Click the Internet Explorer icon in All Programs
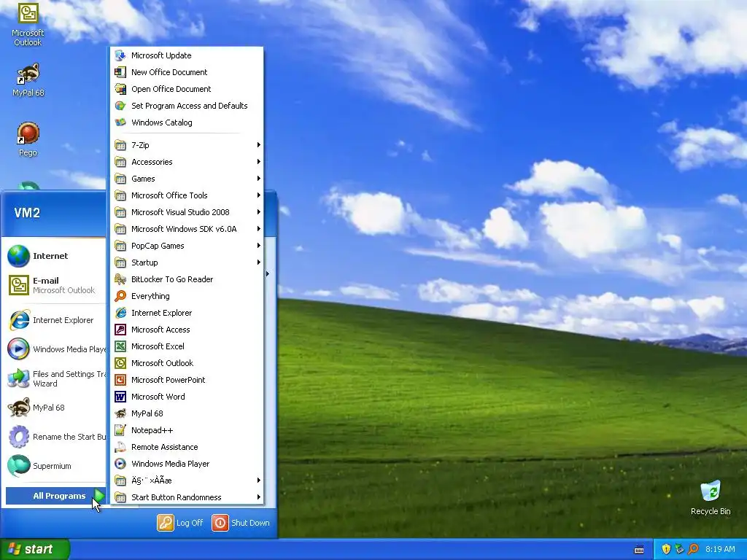Viewport: 747px width, 560px height. pyautogui.click(x=120, y=313)
